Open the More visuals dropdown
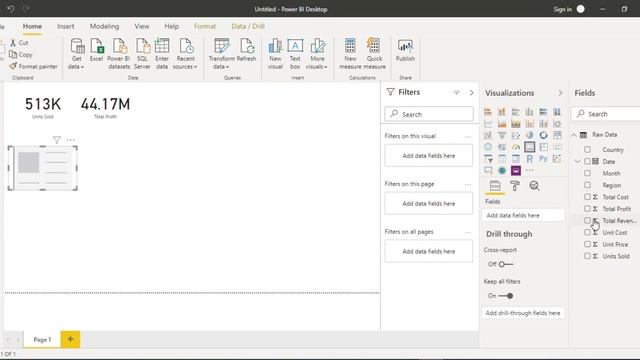Image resolution: width=640 pixels, height=360 pixels. click(x=317, y=53)
